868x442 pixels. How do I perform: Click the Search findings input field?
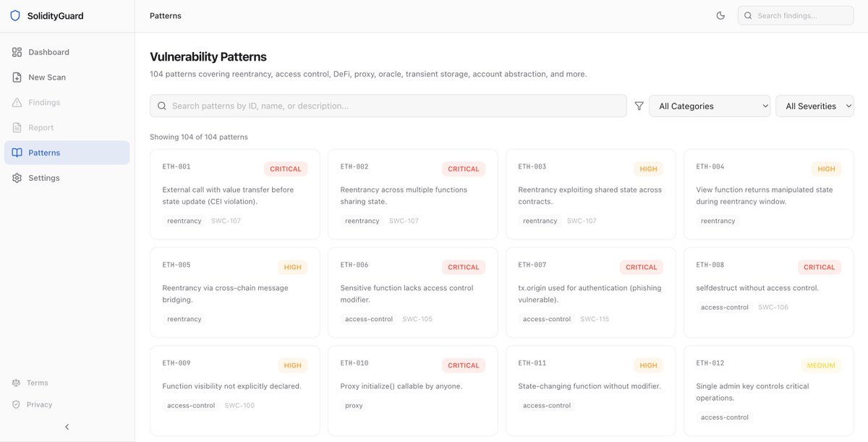[x=796, y=15]
